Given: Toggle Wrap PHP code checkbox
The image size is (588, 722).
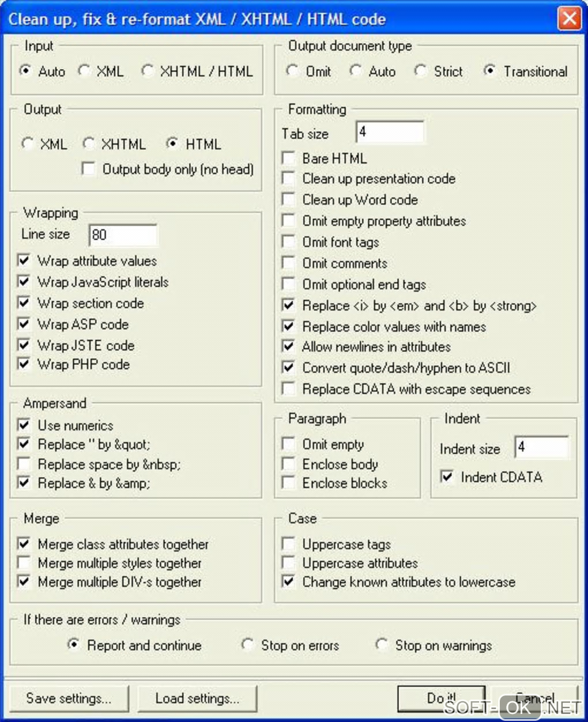Looking at the screenshot, I should [24, 364].
